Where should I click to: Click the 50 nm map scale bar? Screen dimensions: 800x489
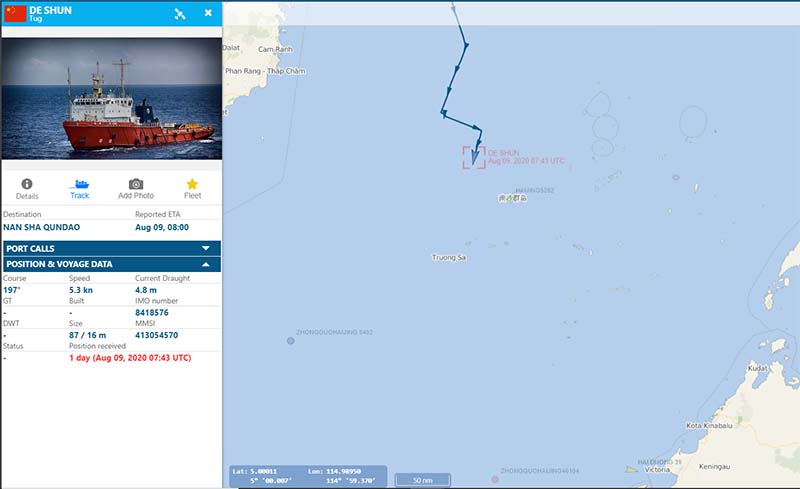[x=423, y=480]
